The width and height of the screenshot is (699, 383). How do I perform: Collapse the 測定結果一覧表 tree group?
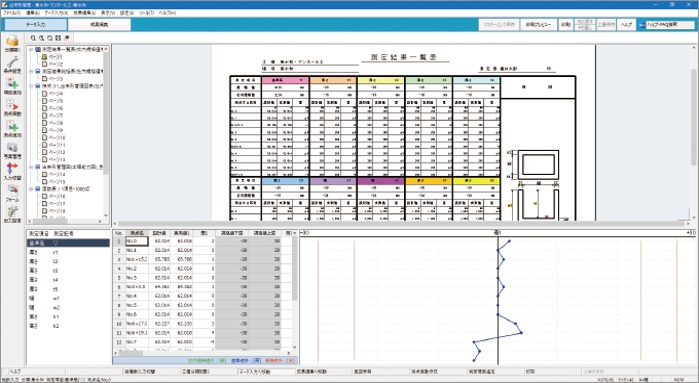pyautogui.click(x=31, y=49)
